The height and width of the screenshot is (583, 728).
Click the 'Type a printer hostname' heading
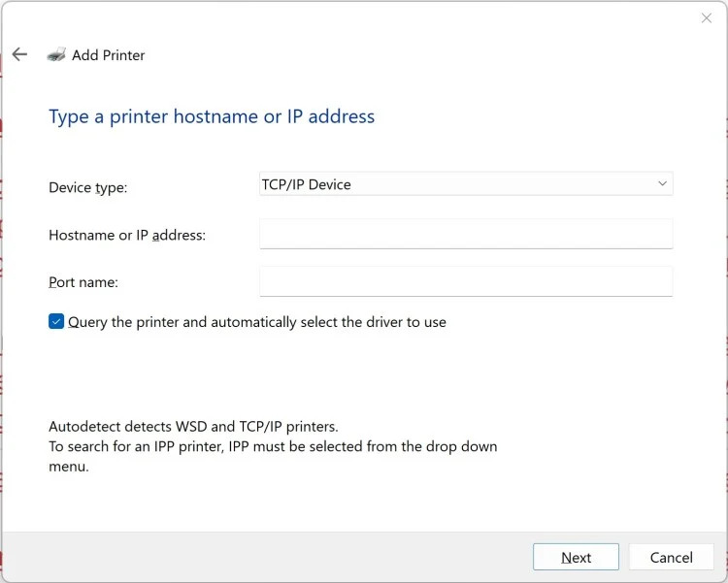(212, 116)
